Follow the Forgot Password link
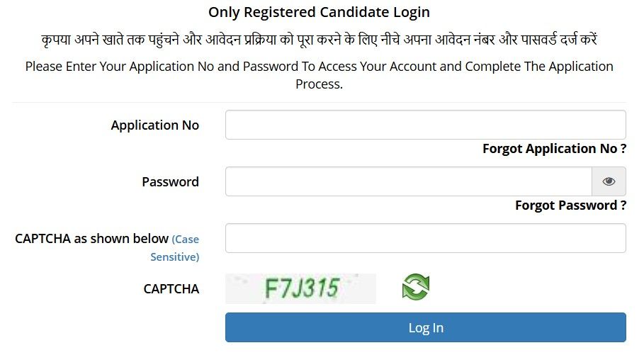The image size is (644, 355). [x=570, y=205]
